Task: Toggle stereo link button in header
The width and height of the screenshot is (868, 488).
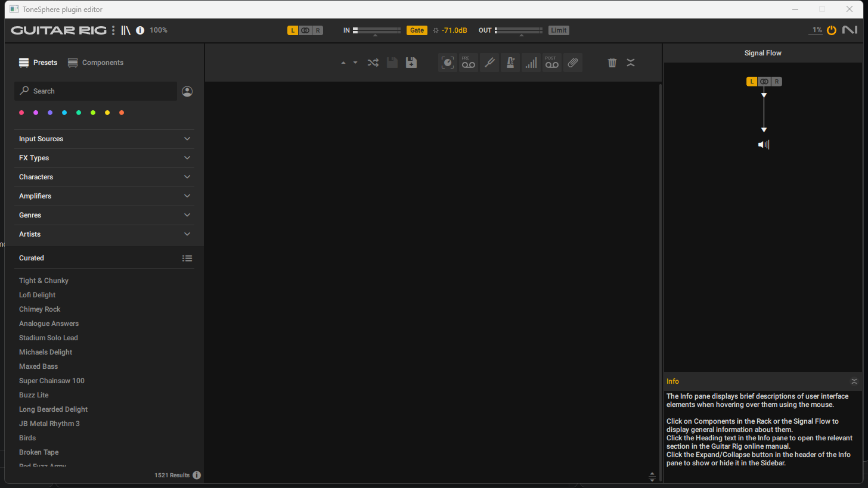Action: (305, 30)
